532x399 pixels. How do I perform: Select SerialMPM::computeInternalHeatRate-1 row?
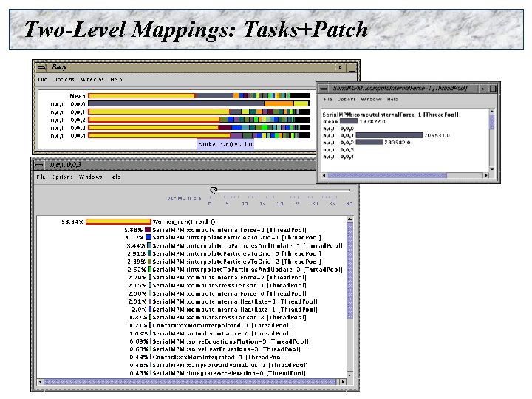pyautogui.click(x=235, y=310)
